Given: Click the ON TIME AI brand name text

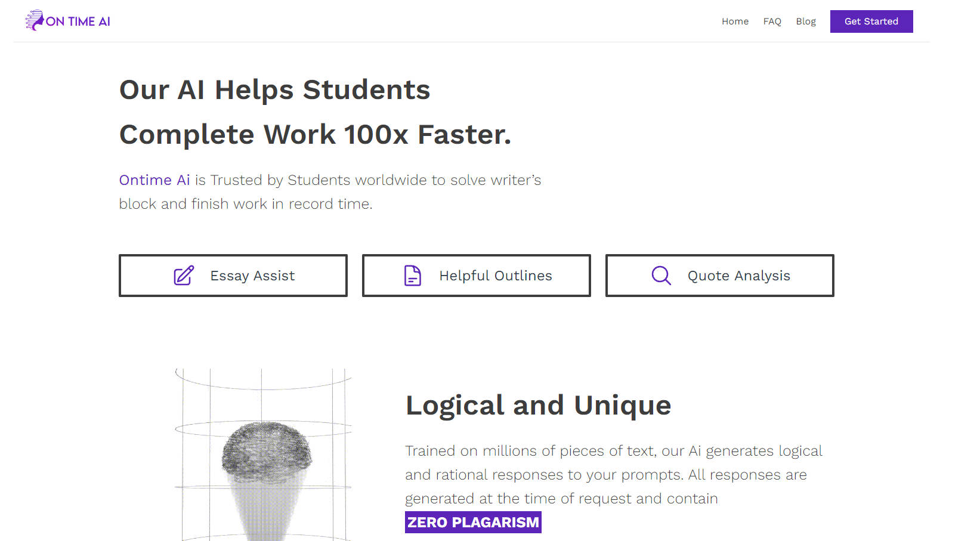Looking at the screenshot, I should pos(79,20).
